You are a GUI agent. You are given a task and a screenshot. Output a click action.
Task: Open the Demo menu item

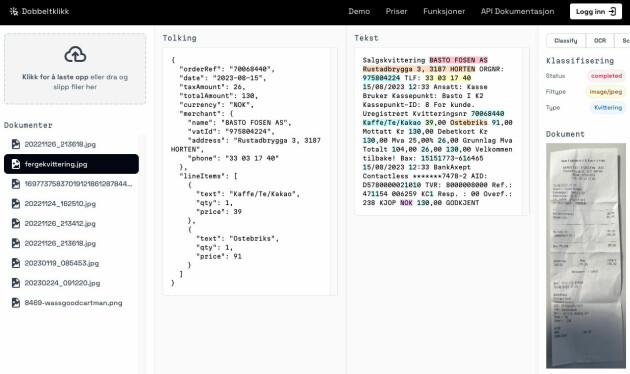pos(359,11)
